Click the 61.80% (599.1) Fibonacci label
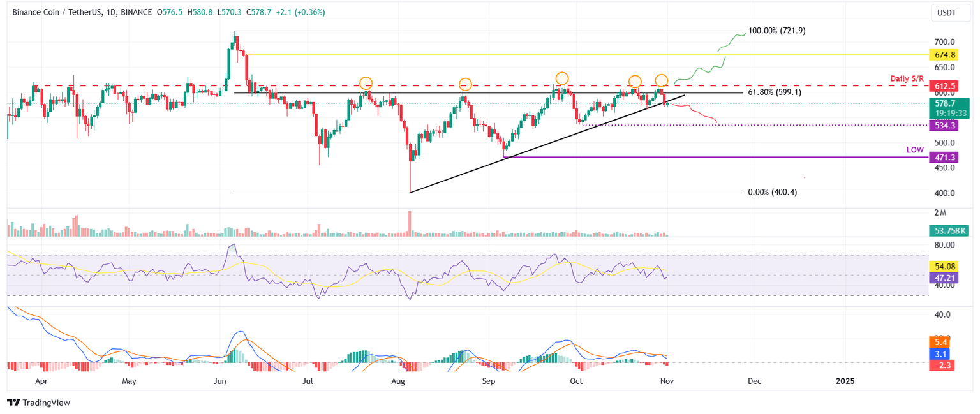This screenshot has width=980, height=414. click(775, 91)
